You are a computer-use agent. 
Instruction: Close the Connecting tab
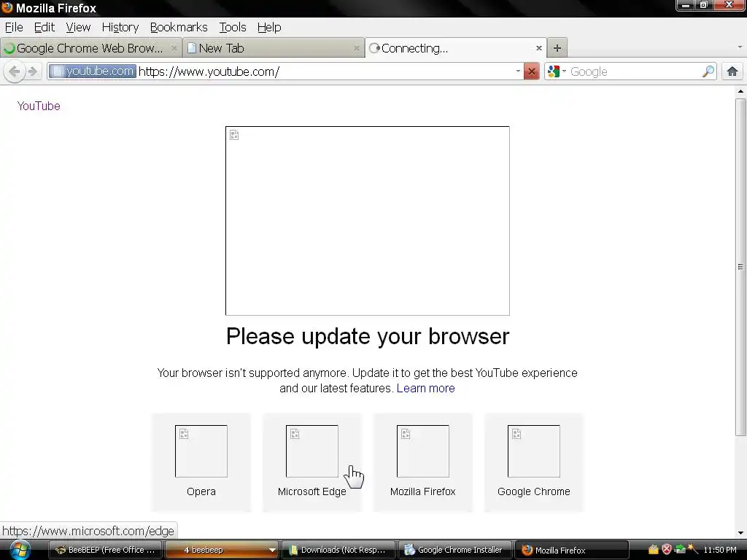pyautogui.click(x=539, y=48)
